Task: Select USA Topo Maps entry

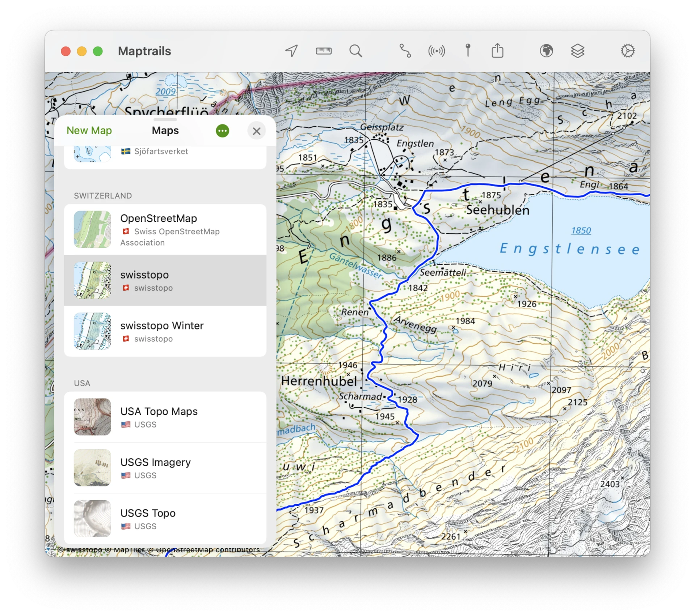Action: pos(165,417)
